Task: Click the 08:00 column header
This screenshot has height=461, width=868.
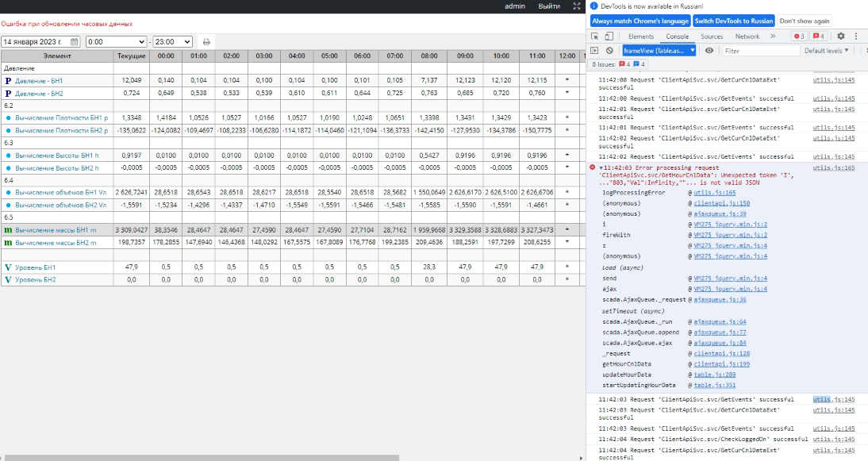Action: click(429, 56)
